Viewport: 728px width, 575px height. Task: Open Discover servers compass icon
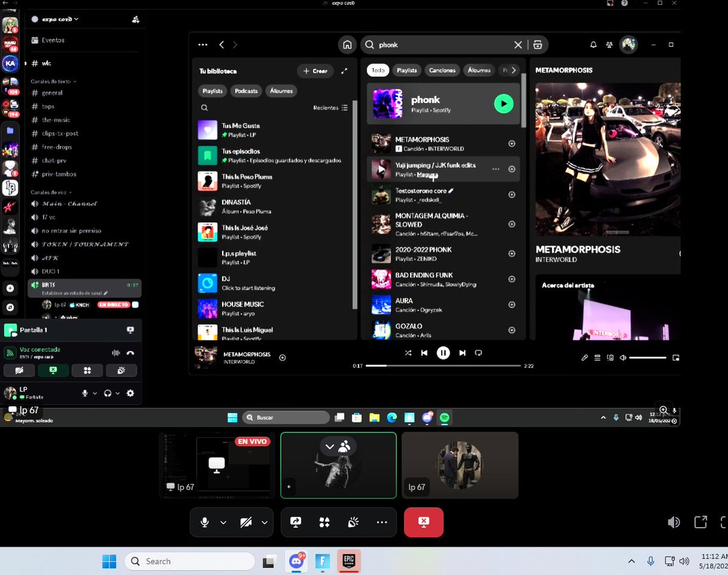(10, 307)
